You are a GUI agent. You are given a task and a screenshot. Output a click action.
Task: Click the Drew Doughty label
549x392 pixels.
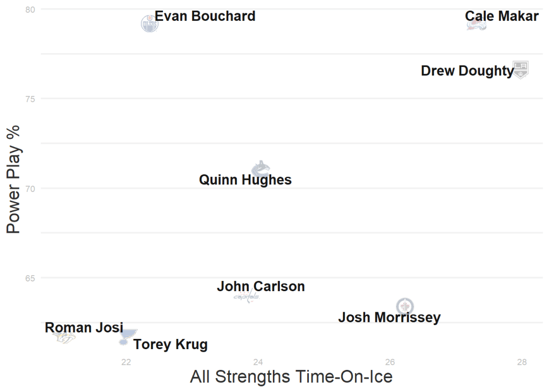pyautogui.click(x=467, y=71)
